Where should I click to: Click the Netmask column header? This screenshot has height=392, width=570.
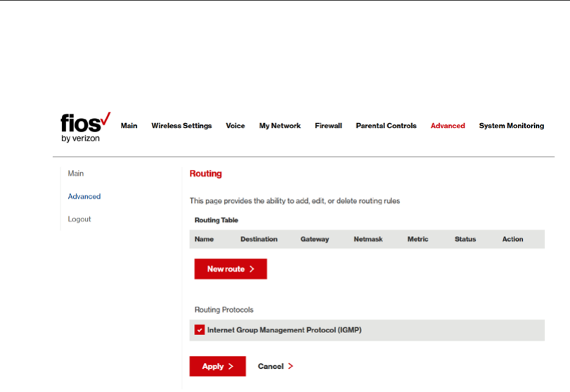(x=368, y=239)
